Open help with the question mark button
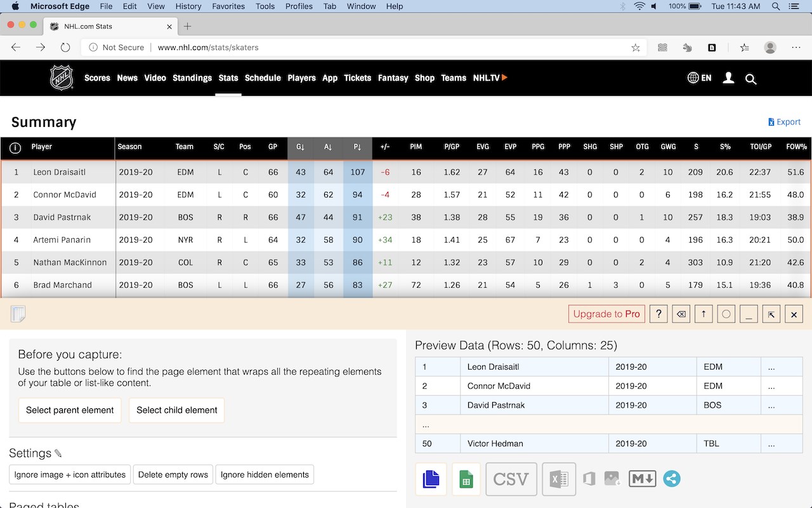 658,314
